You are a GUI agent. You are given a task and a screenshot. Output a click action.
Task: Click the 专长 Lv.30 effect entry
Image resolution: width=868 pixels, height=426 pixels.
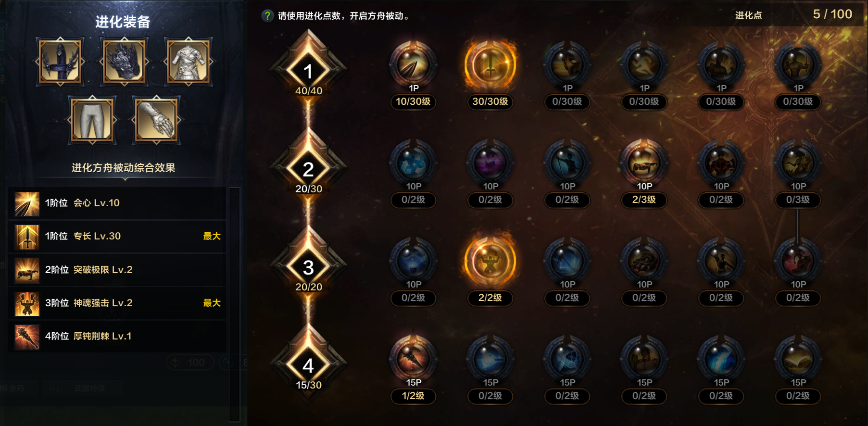point(117,237)
